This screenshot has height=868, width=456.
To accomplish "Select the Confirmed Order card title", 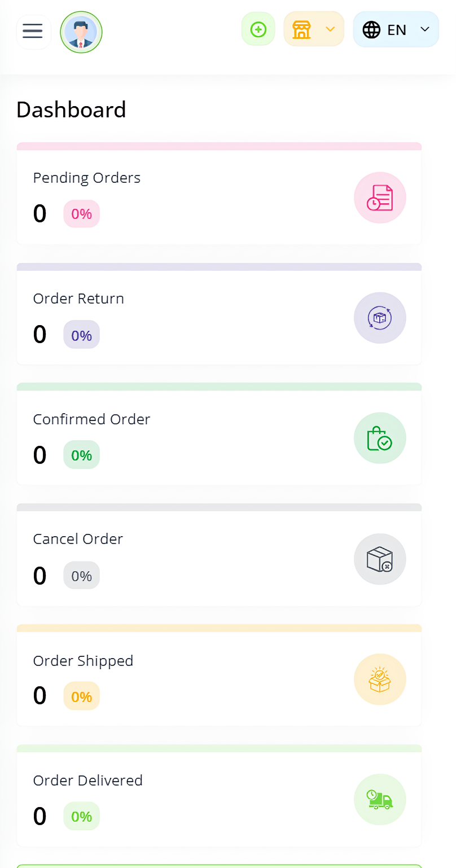I will (91, 419).
